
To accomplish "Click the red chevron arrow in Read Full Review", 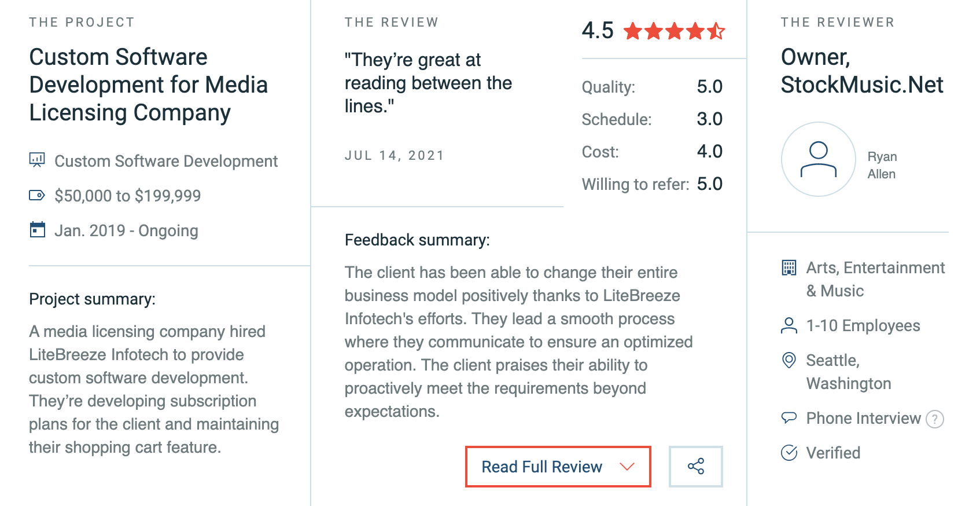I will pos(627,467).
